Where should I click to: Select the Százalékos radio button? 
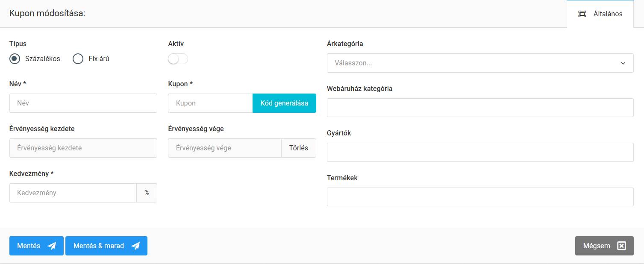(15, 59)
